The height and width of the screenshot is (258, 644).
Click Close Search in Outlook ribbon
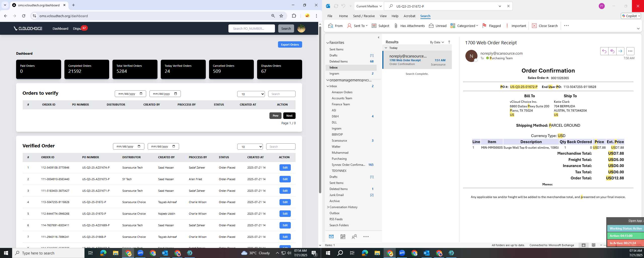(545, 26)
